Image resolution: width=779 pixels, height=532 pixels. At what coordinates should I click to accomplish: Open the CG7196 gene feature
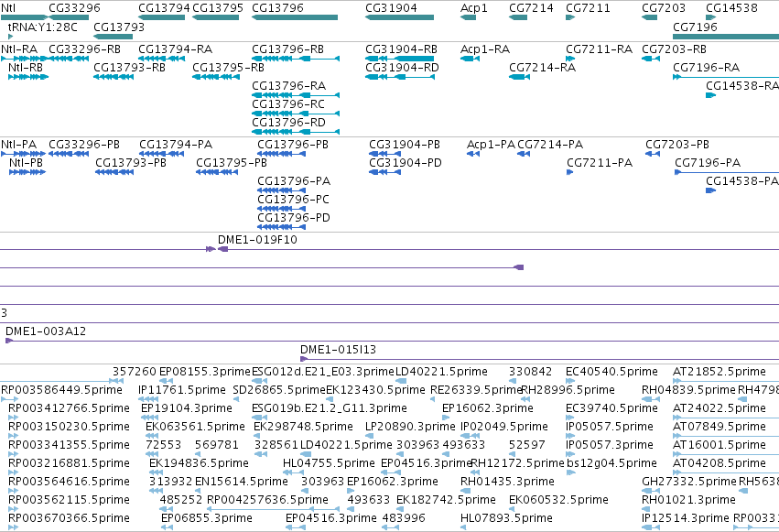726,37
